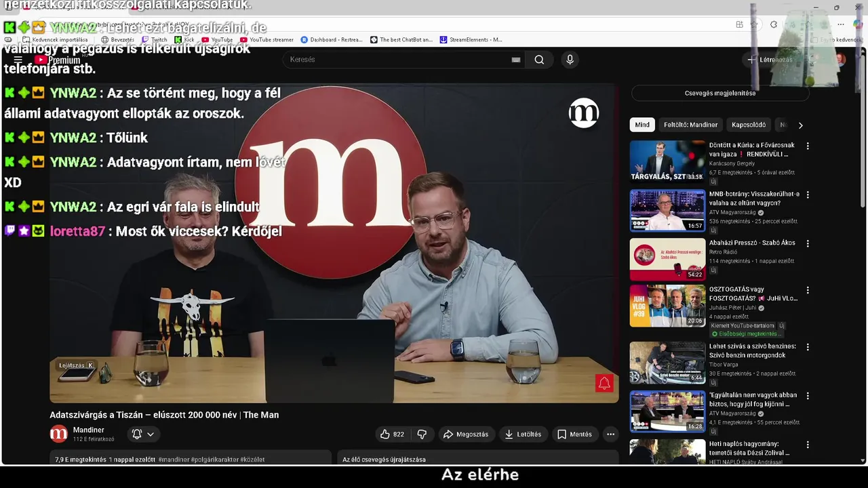868x488 pixels.
Task: Click 'Az élő csevegés újrajátszása' panel
Action: [478, 458]
